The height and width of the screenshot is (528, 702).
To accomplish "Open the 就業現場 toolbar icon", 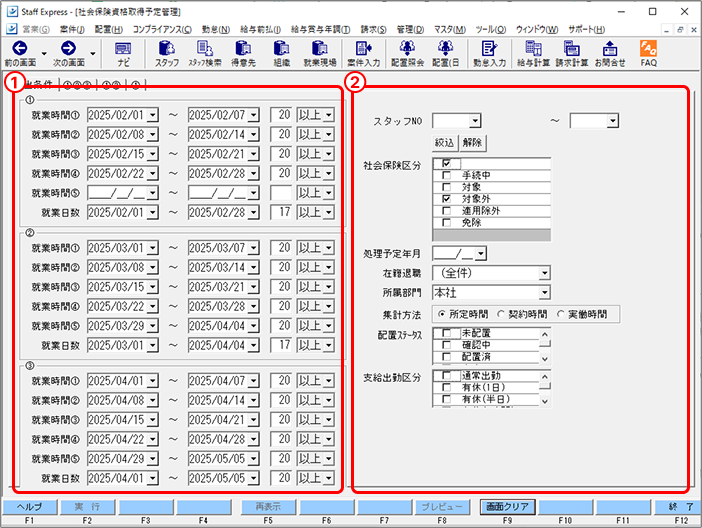I will pyautogui.click(x=320, y=48).
